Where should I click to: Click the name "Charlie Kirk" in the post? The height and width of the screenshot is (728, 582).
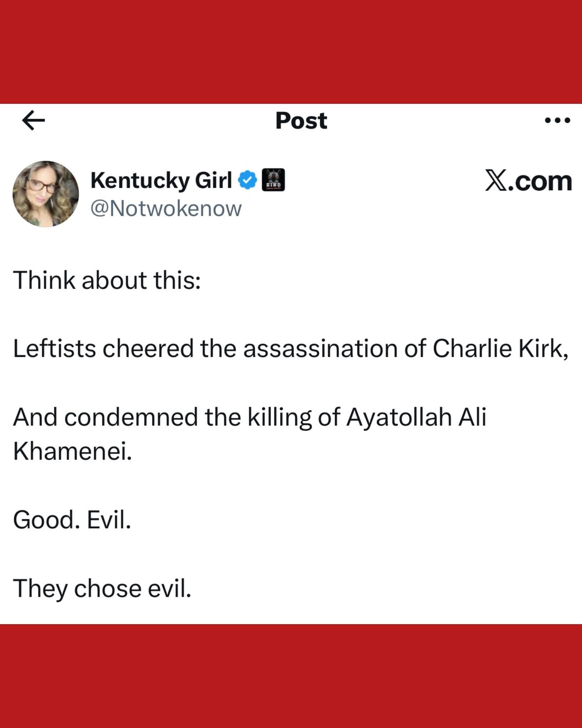(500, 348)
